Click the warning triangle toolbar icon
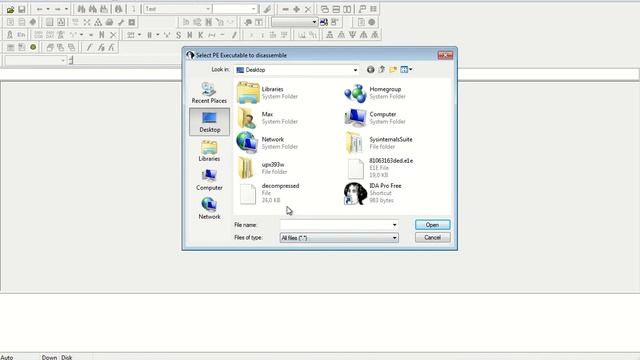This screenshot has width=640, height=360. (x=98, y=22)
